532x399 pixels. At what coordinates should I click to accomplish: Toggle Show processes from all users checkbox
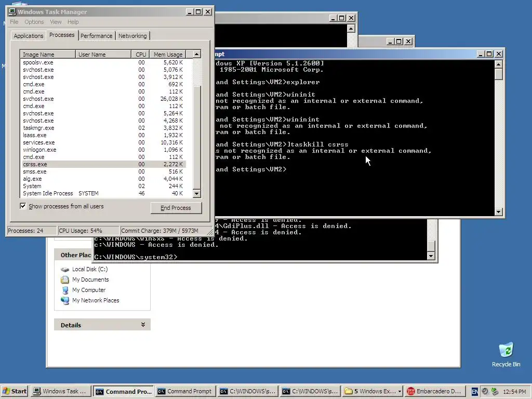tap(23, 206)
